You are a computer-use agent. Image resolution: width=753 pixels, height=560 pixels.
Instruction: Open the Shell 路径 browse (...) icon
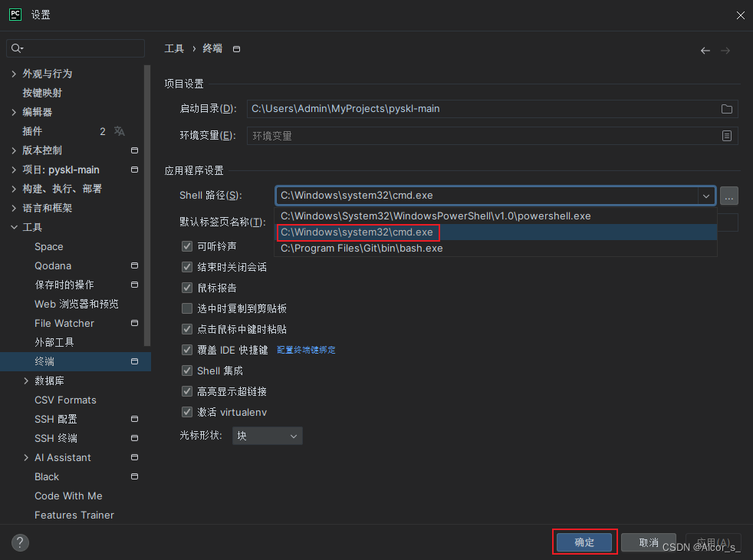click(728, 196)
